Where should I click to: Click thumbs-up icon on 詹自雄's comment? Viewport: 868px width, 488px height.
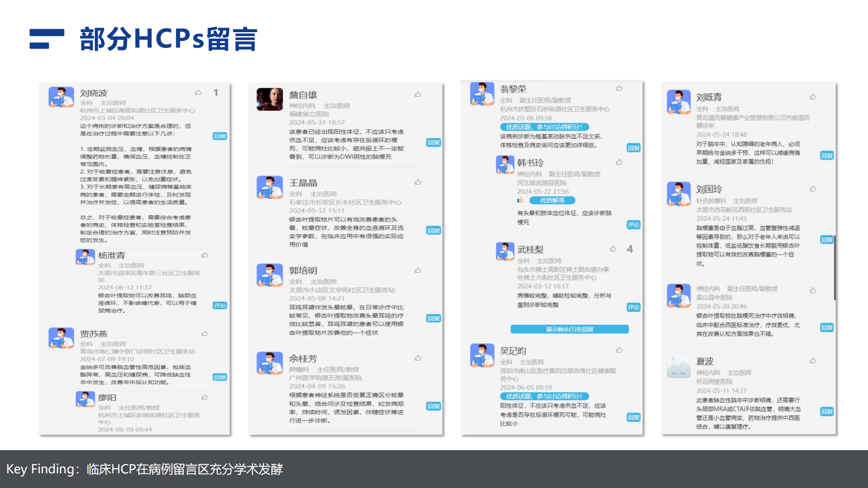[418, 94]
